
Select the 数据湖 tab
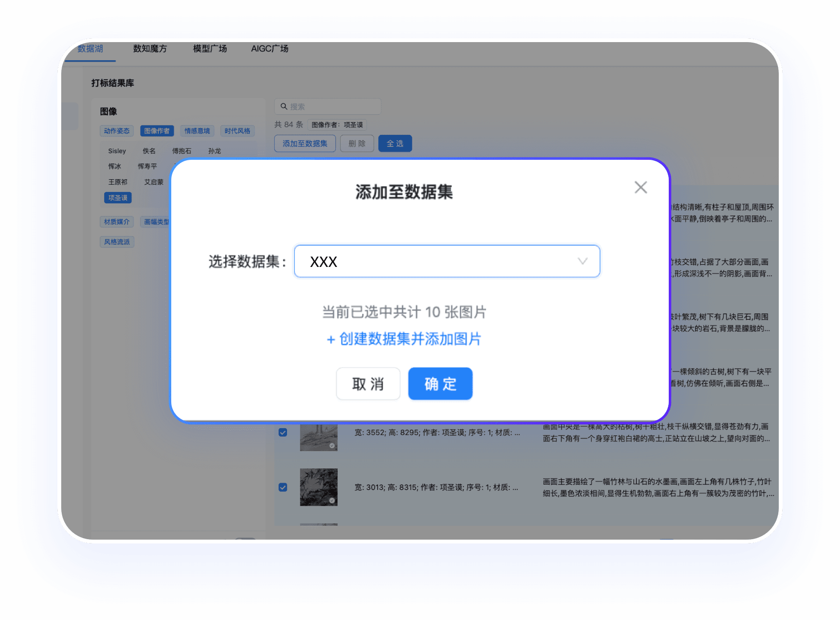click(90, 49)
